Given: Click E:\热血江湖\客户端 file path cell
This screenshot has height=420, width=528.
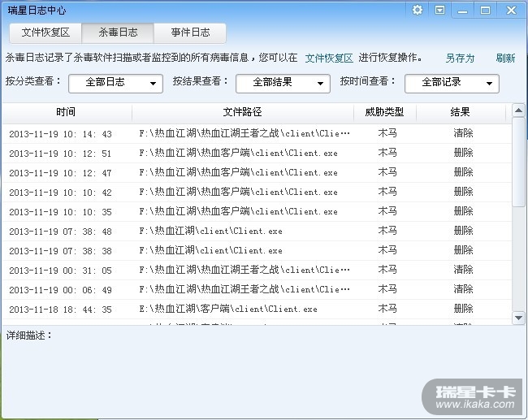Looking at the screenshot, I should (x=228, y=310).
